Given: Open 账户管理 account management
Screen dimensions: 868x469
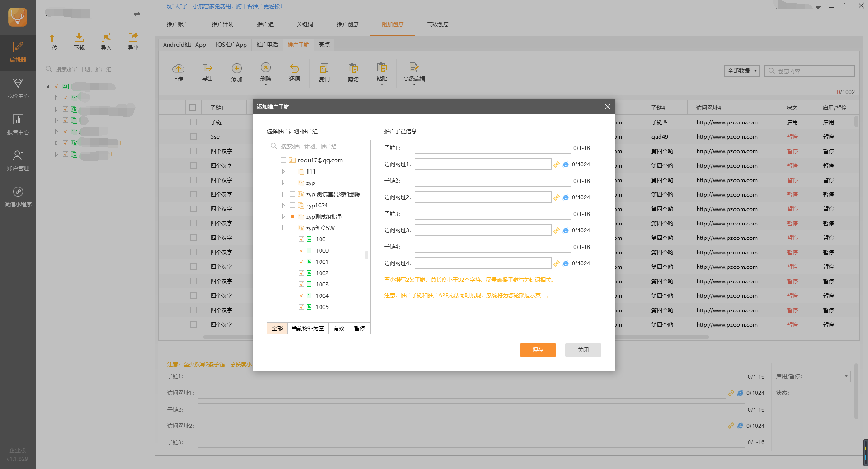Looking at the screenshot, I should click(x=18, y=161).
